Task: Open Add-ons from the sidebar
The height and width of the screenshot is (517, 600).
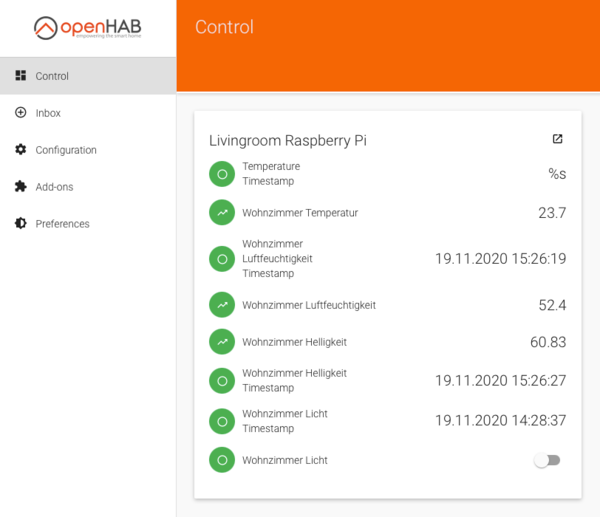Action: click(x=54, y=187)
